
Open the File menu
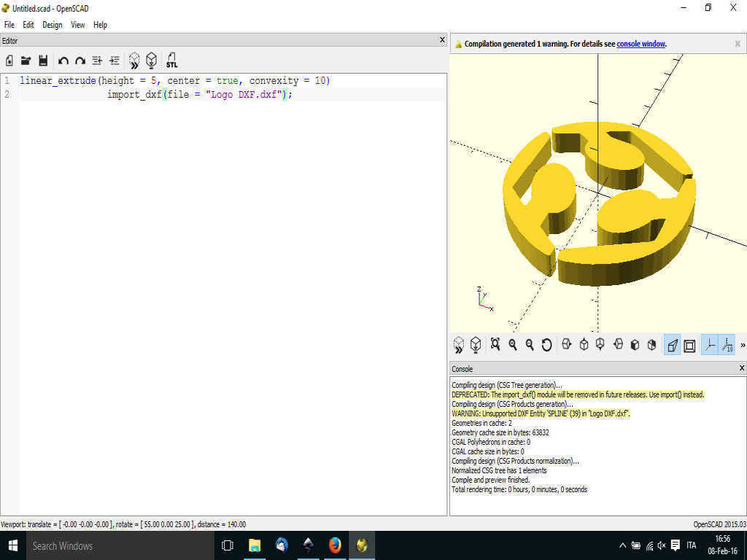pyautogui.click(x=9, y=25)
